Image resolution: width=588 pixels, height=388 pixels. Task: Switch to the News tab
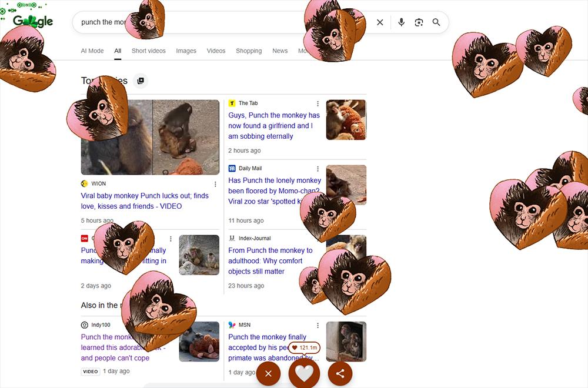pos(280,51)
